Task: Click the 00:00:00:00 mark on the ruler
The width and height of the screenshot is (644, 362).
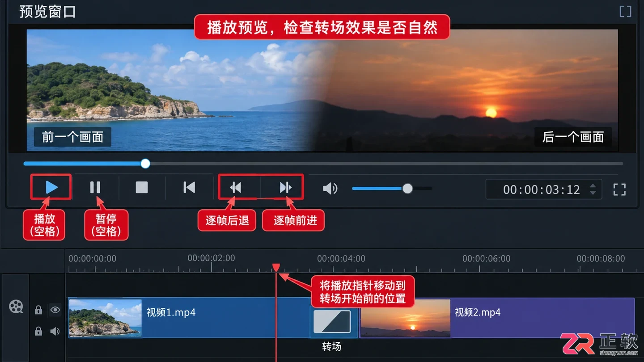Action: point(92,258)
